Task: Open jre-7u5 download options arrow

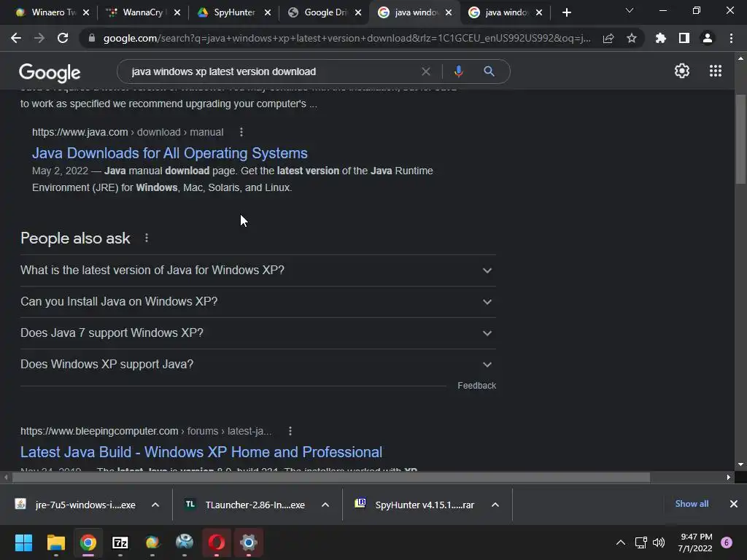Action: 155,505
